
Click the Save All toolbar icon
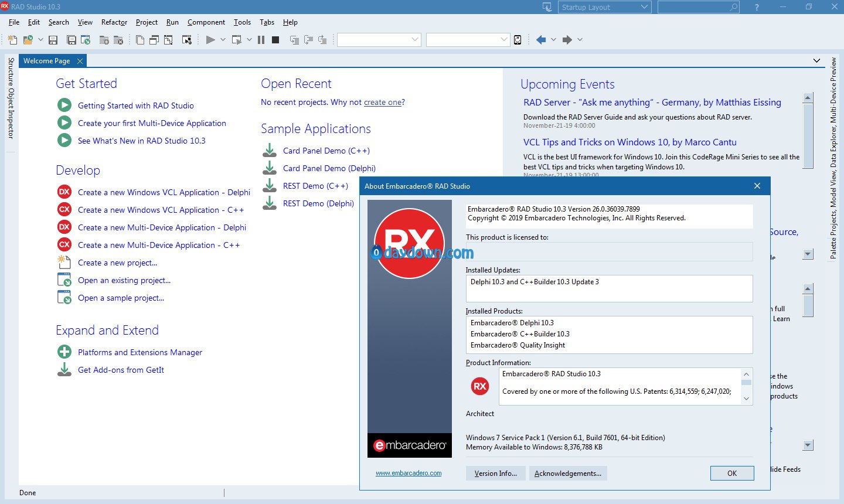click(71, 40)
